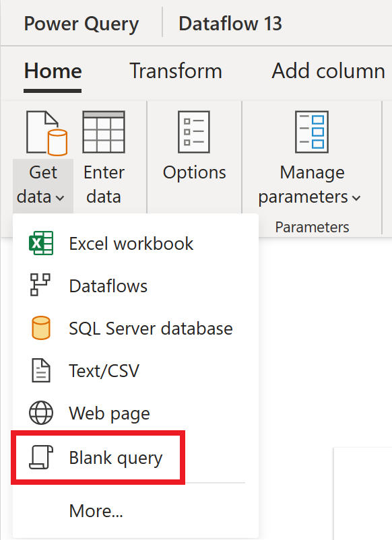Click the Power Query title

click(x=81, y=24)
